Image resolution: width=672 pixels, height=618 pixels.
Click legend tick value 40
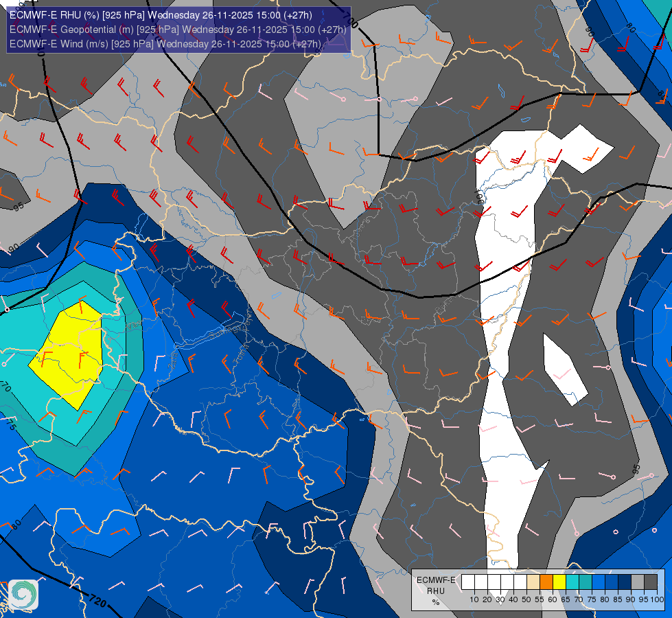tap(513, 599)
